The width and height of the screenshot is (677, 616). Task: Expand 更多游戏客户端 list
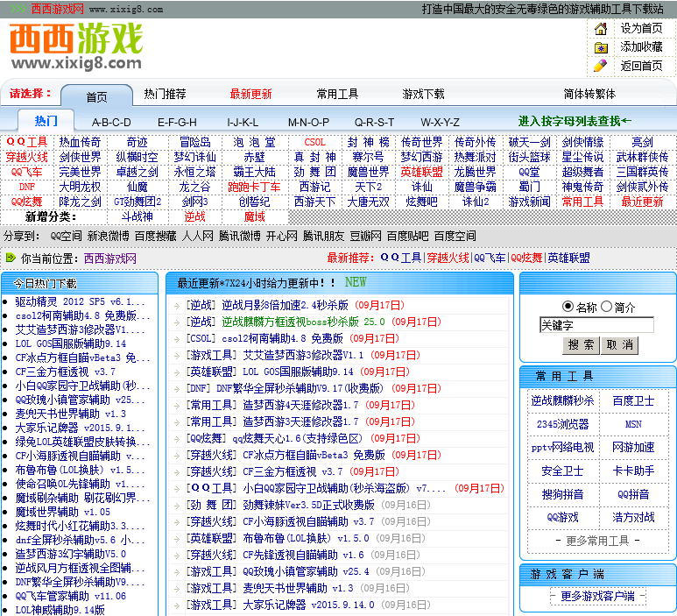tap(597, 596)
